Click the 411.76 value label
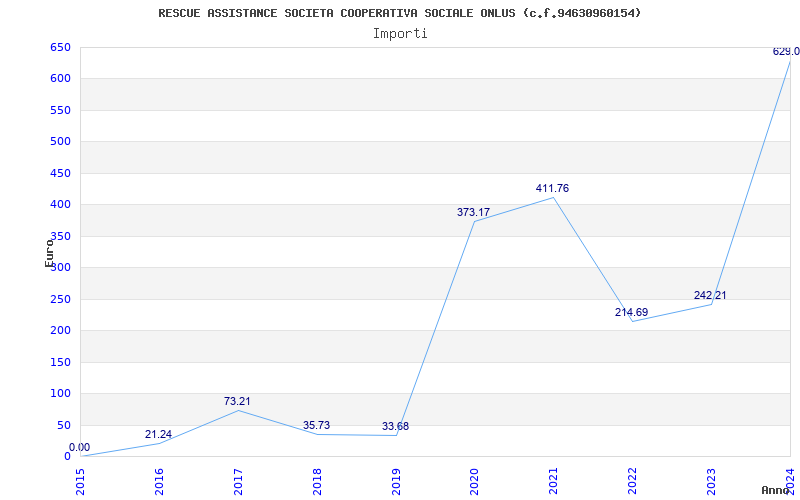The height and width of the screenshot is (500, 800). click(x=552, y=188)
